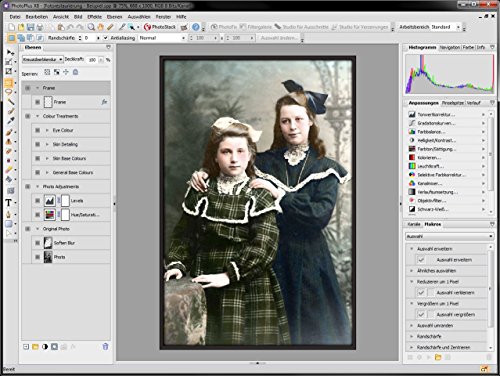Toggle visibility of Frame group layer
Image resolution: width=500 pixels, height=376 pixels.
[28, 88]
